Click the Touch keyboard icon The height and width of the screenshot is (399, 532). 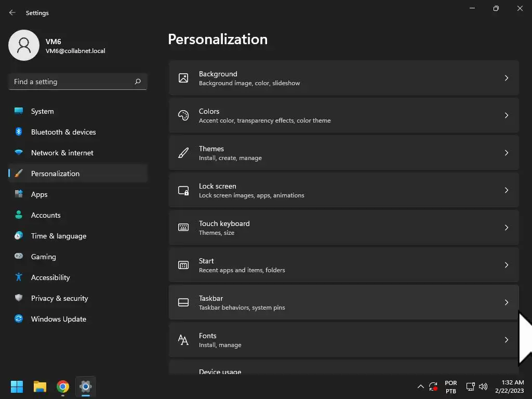(183, 228)
